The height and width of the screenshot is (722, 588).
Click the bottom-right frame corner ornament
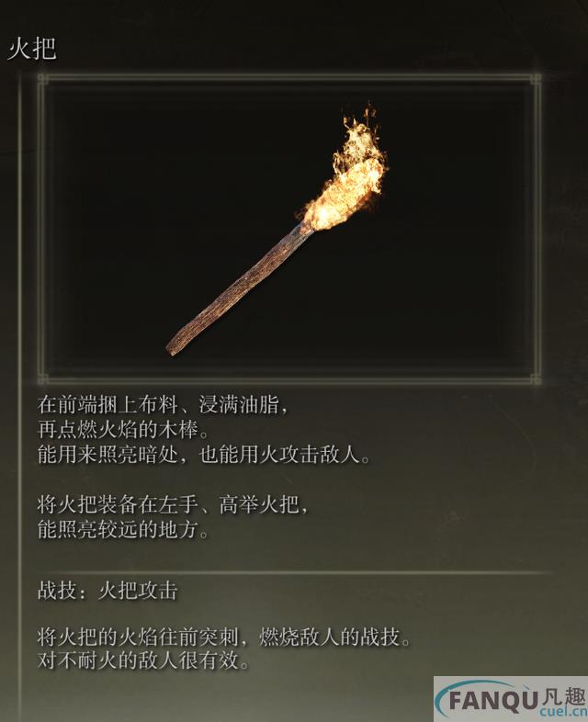coord(536,379)
